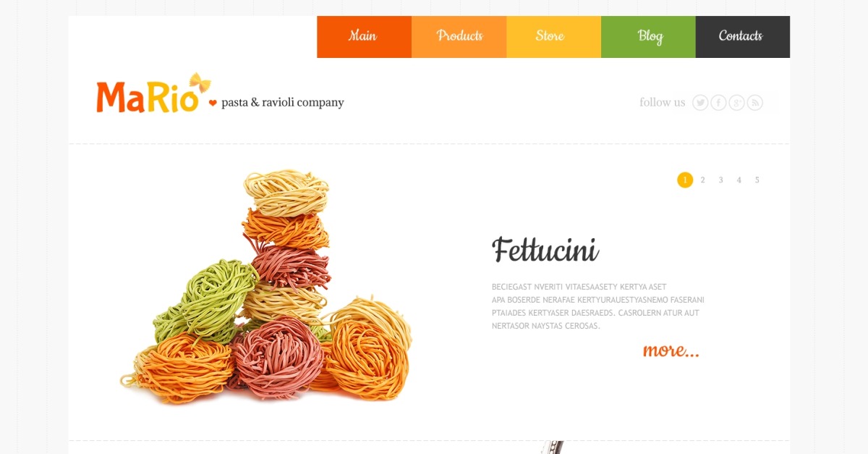The height and width of the screenshot is (454, 868).
Task: Open the Main menu tab
Action: 364,37
